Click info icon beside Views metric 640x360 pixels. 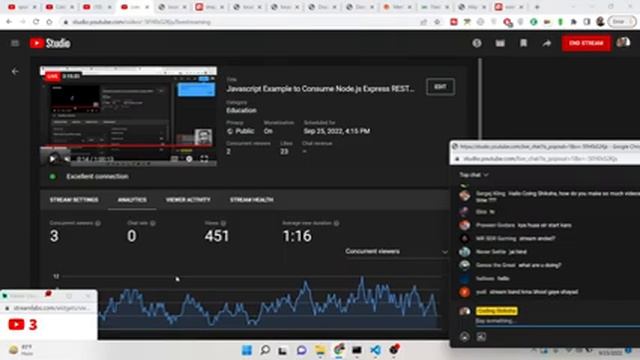223,223
